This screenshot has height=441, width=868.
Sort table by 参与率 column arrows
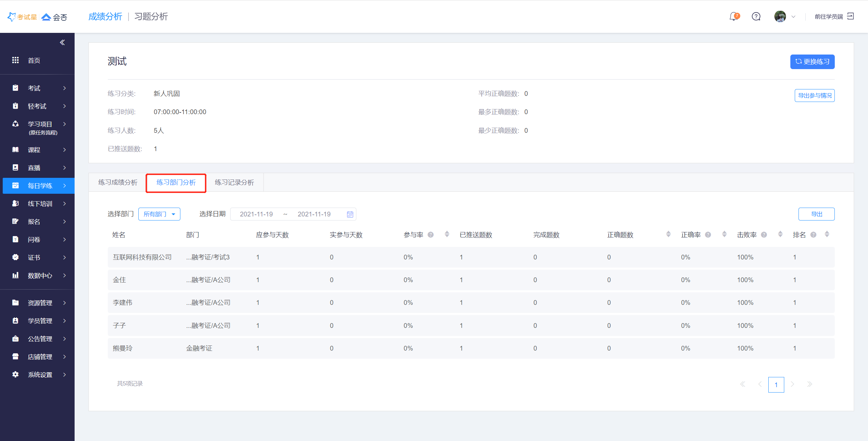(447, 234)
